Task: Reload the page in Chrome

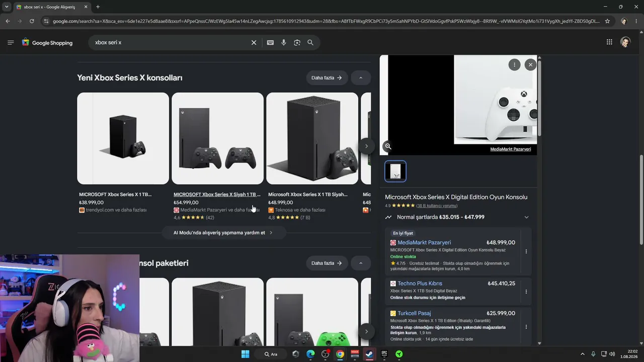Action: click(32, 21)
